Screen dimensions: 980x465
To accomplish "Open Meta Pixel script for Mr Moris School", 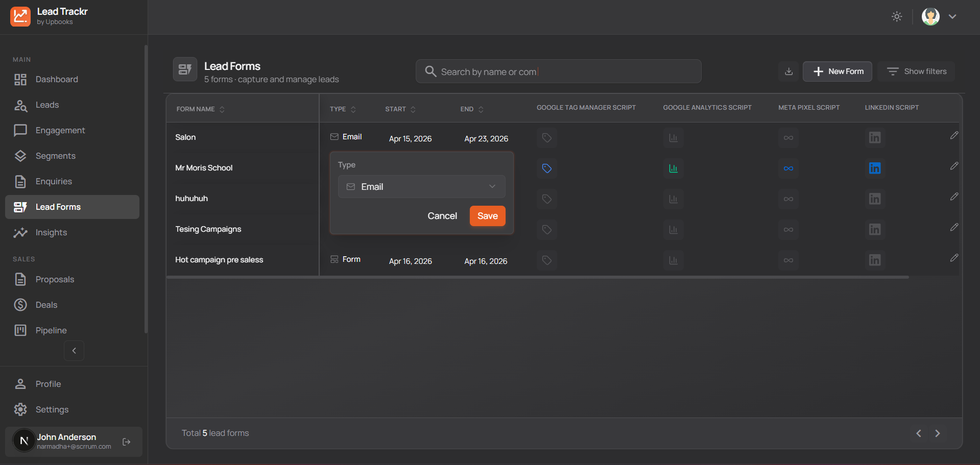I will pyautogui.click(x=788, y=168).
